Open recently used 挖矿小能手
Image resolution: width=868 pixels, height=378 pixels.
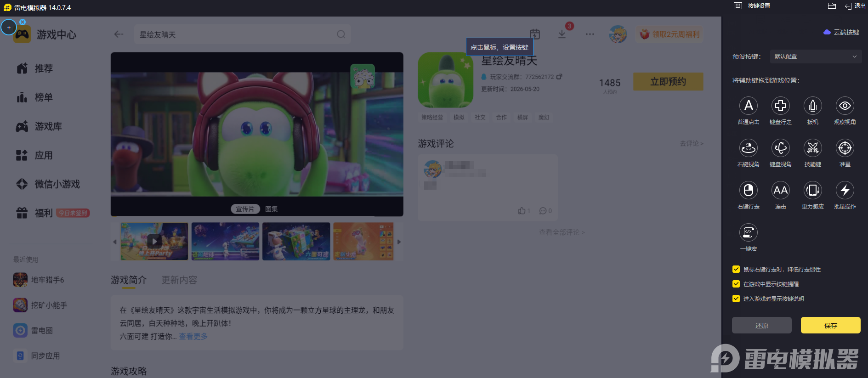(40, 305)
